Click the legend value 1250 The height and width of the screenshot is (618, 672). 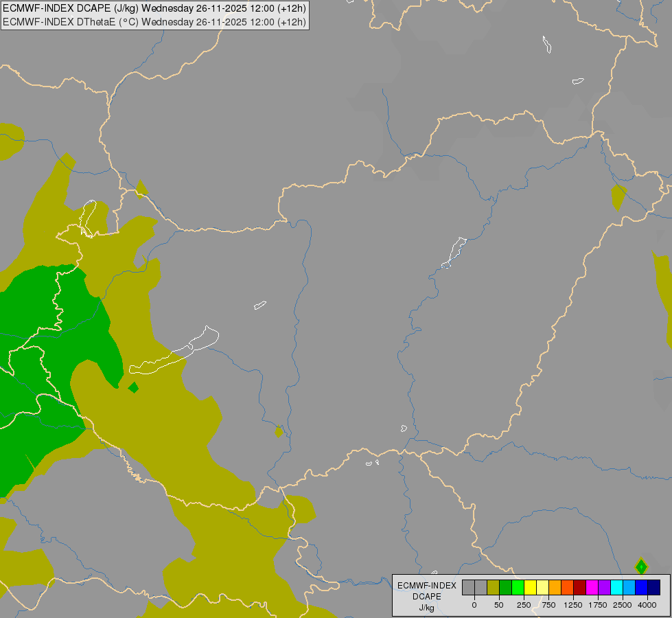click(573, 605)
